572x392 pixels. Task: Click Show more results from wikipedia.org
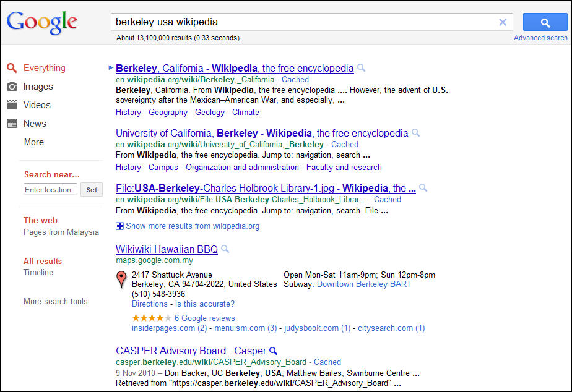[193, 226]
